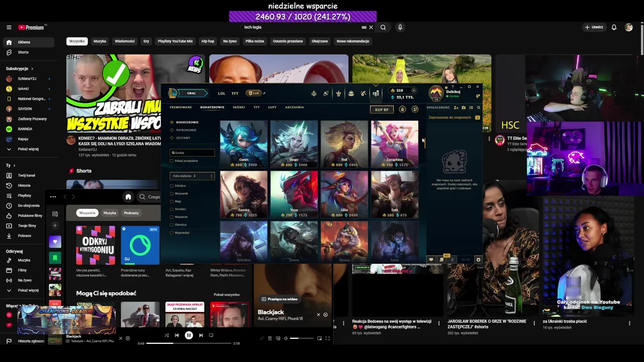The image size is (644, 362).
Task: Check the Wyprzedaż filter checkbox
Action: (172, 233)
